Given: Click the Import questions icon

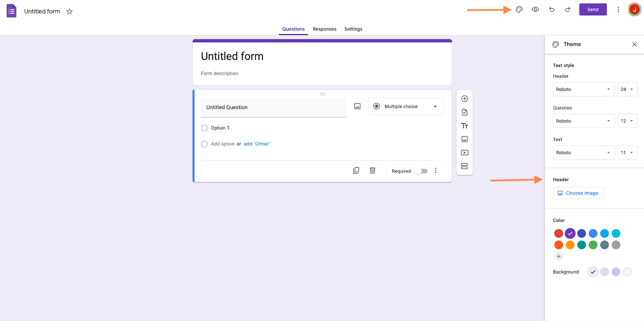Looking at the screenshot, I should [464, 112].
